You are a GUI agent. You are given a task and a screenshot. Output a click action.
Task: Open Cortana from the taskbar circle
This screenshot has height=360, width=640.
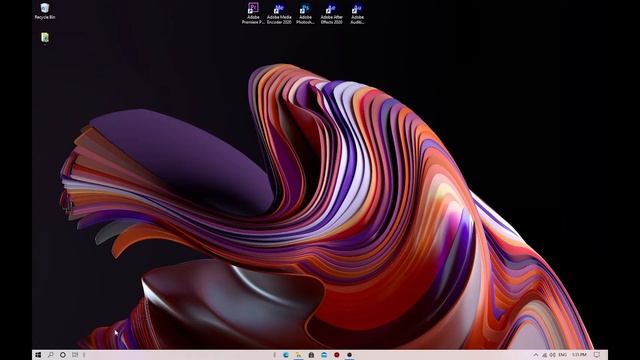63,355
